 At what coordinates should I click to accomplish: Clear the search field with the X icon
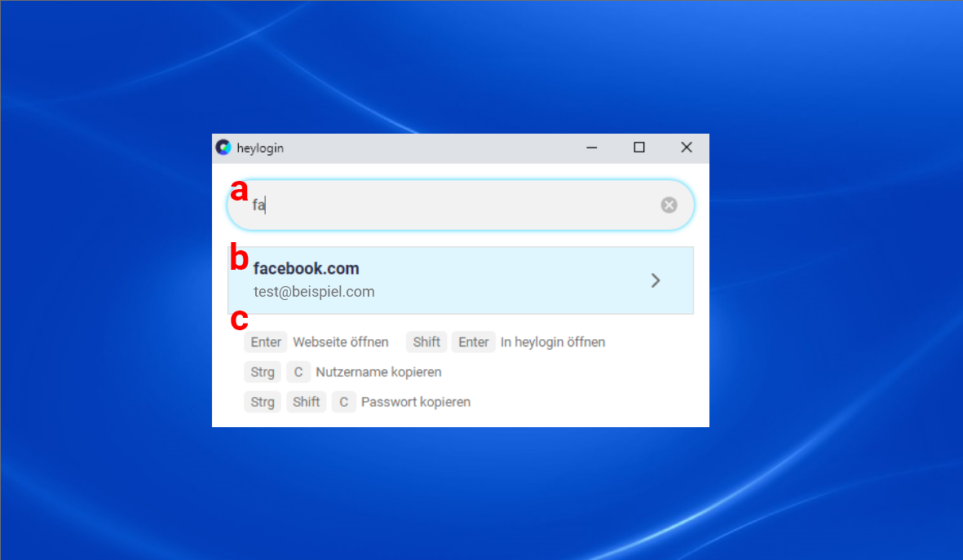[x=669, y=205]
